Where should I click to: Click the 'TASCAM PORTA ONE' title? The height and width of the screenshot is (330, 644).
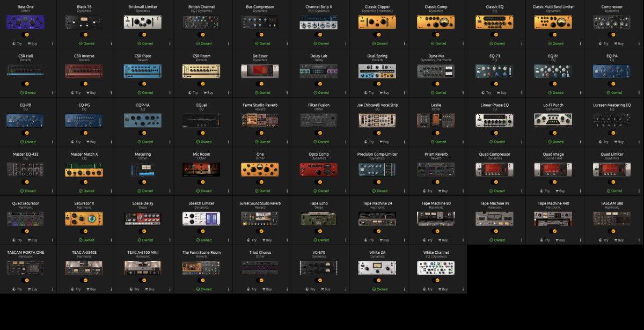coord(26,253)
